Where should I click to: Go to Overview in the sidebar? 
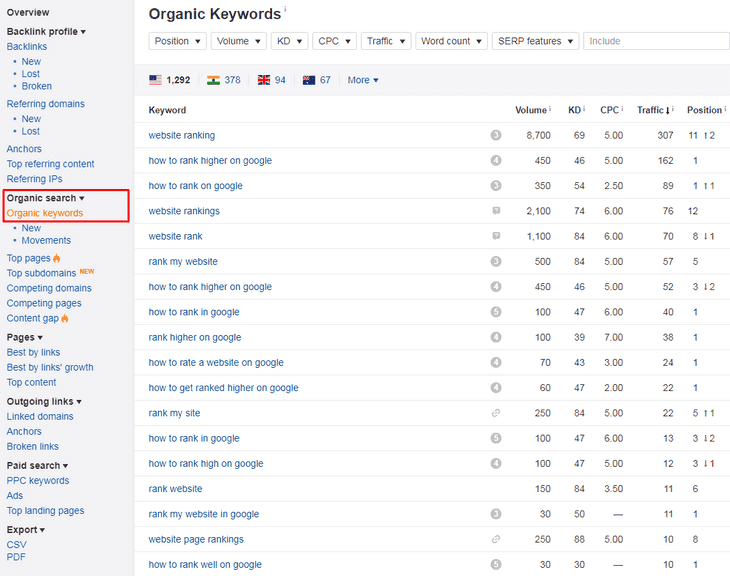[x=28, y=12]
